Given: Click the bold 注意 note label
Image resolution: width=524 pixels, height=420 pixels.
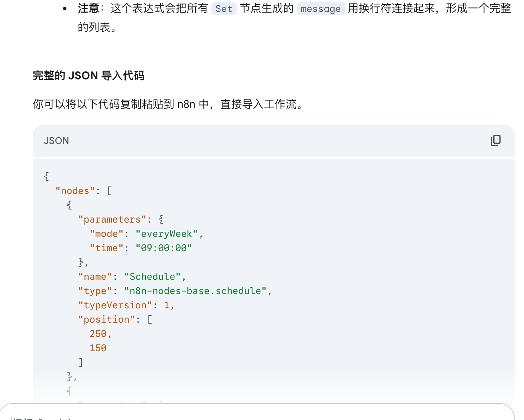Looking at the screenshot, I should pos(89,8).
